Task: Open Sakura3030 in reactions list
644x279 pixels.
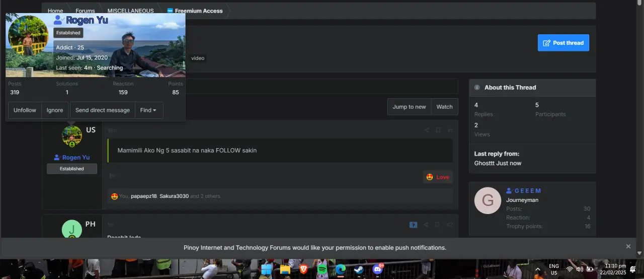Action: tap(174, 196)
